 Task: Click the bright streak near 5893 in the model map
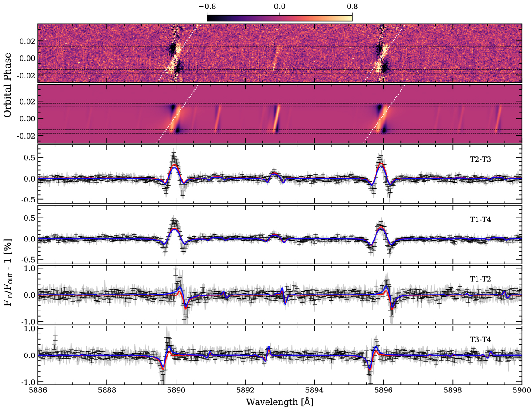click(x=277, y=118)
